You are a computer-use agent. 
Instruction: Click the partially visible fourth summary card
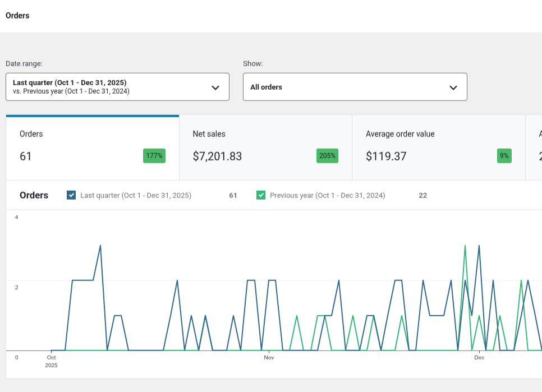[534, 147]
